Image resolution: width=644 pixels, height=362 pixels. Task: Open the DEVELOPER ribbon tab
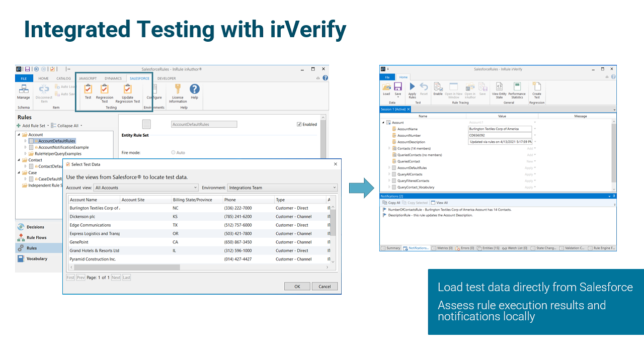167,78
